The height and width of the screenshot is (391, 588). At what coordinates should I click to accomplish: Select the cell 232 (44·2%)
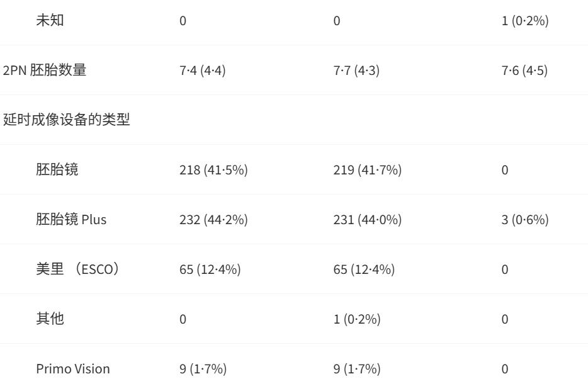pyautogui.click(x=213, y=220)
